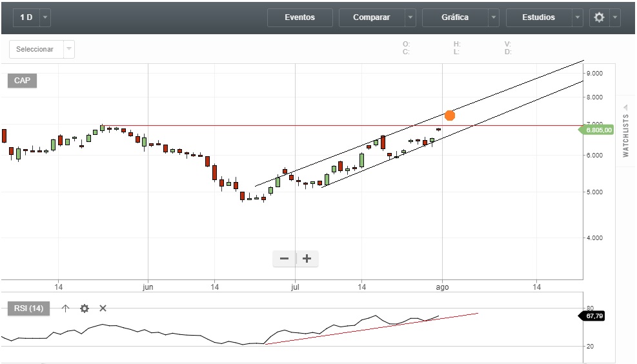Click the 8.000 price axis label
The height and width of the screenshot is (364, 637).
(594, 97)
